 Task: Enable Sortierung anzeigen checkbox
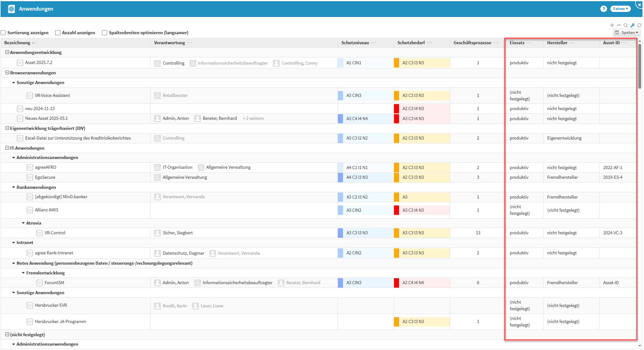(x=3, y=33)
